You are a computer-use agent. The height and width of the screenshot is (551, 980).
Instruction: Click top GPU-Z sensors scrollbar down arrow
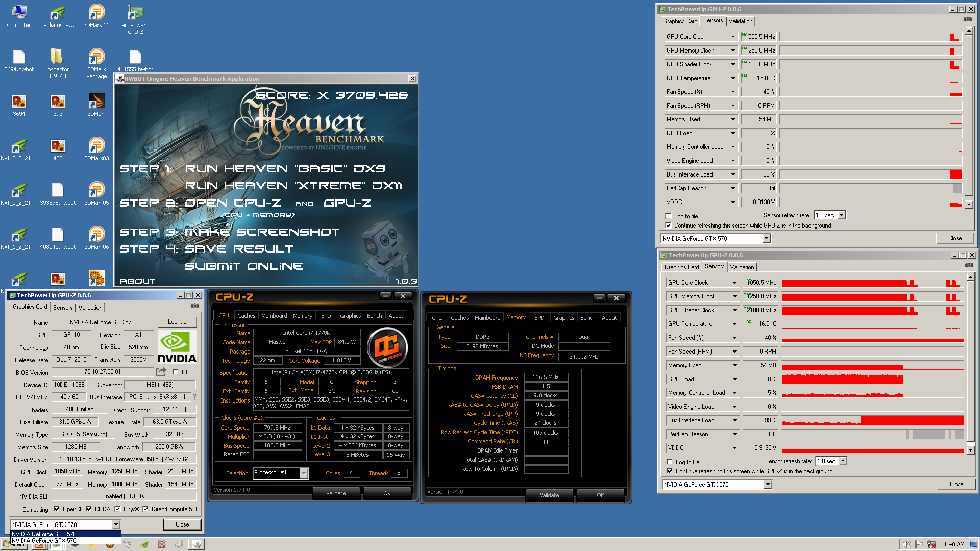[969, 205]
